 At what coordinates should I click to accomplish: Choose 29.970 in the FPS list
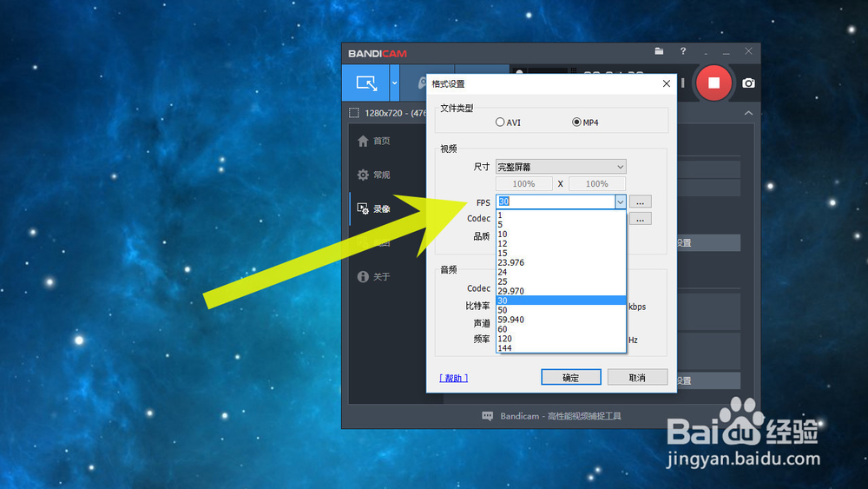click(561, 291)
